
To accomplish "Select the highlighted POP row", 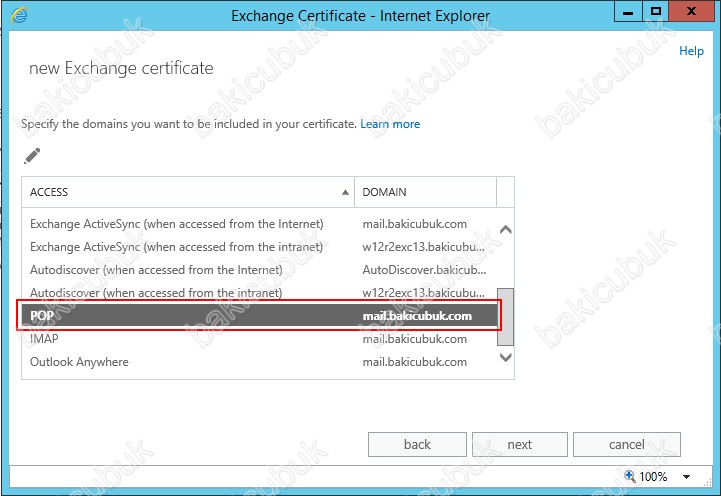I will click(260, 316).
